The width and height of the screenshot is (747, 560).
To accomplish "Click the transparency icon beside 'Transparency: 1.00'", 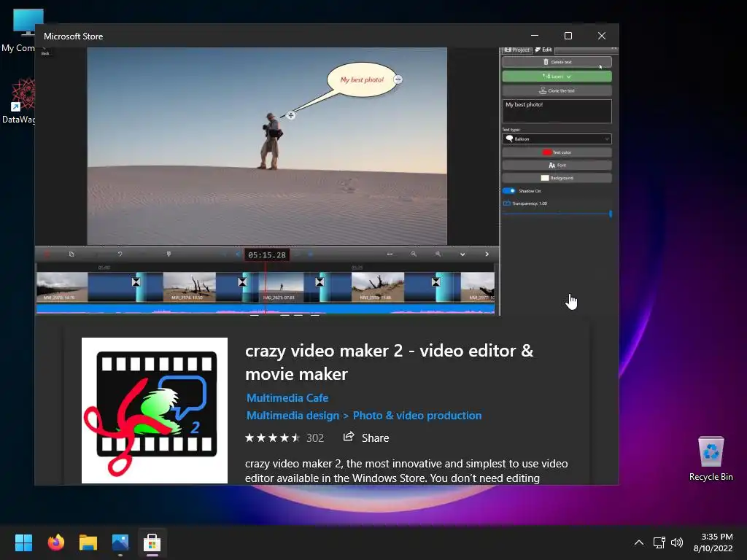I will coord(507,203).
